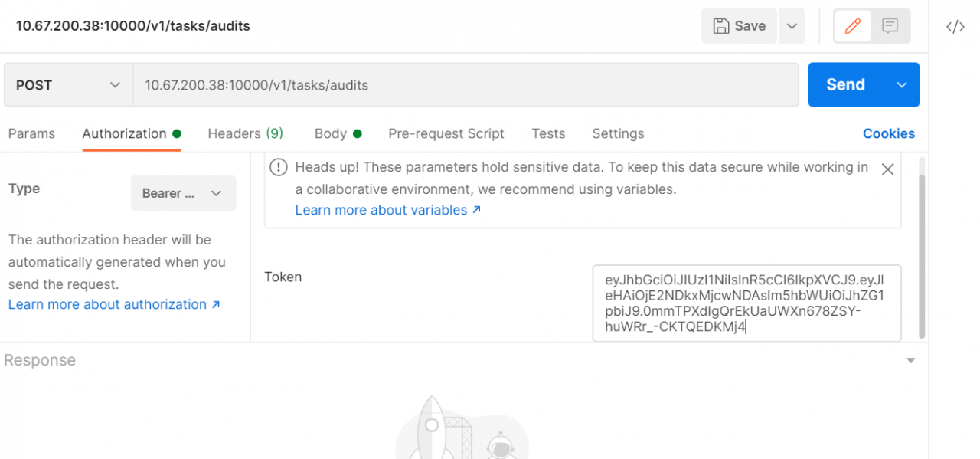Open the Pre-request Script tab
The width and height of the screenshot is (980, 459).
click(x=446, y=133)
